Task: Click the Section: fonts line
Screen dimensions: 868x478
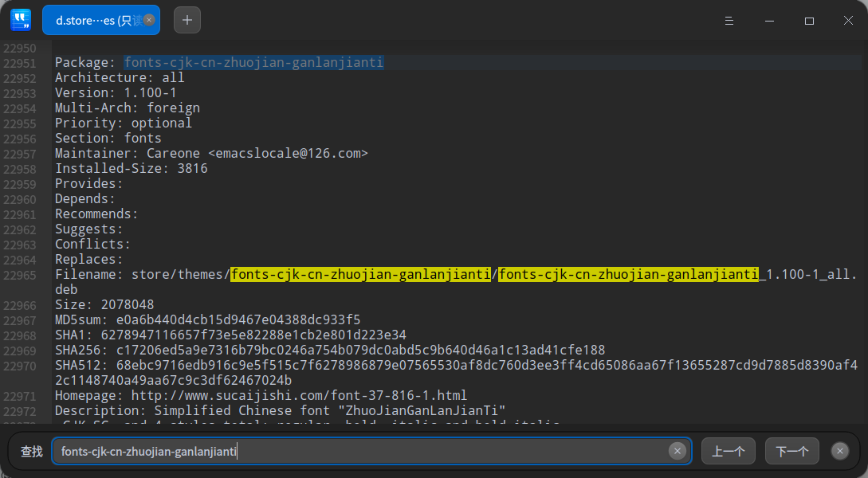Action: tap(108, 139)
